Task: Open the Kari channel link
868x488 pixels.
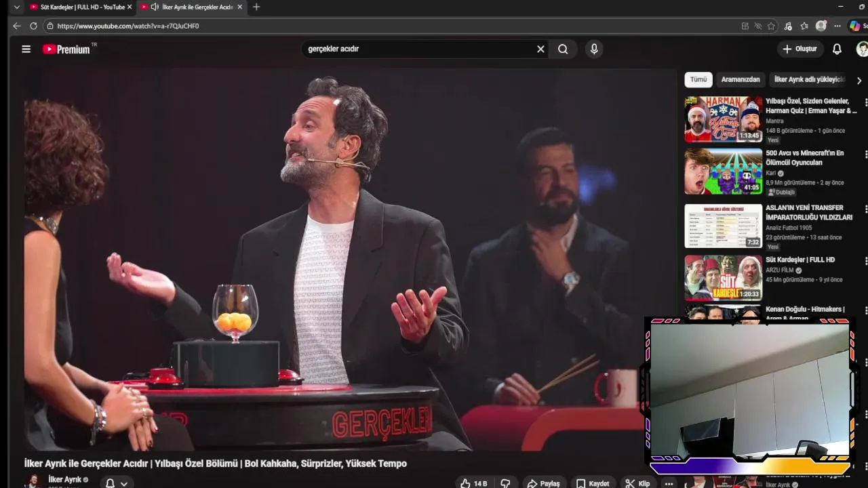Action: (771, 173)
